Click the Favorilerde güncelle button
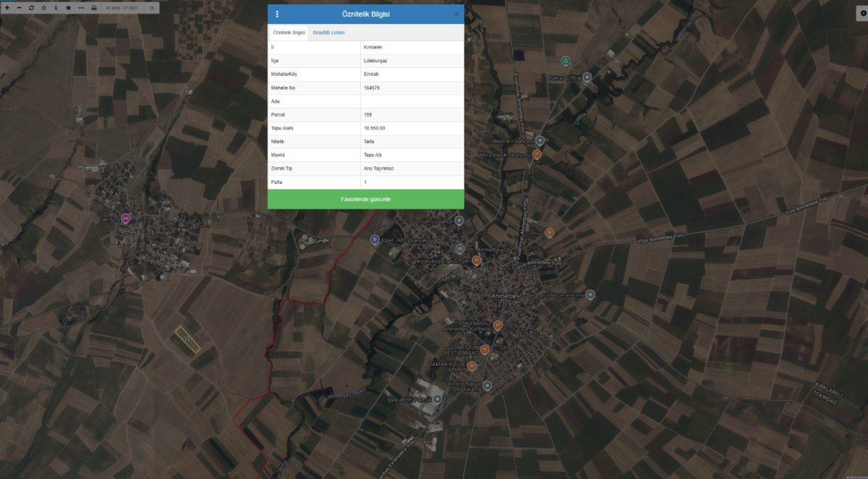 [366, 199]
